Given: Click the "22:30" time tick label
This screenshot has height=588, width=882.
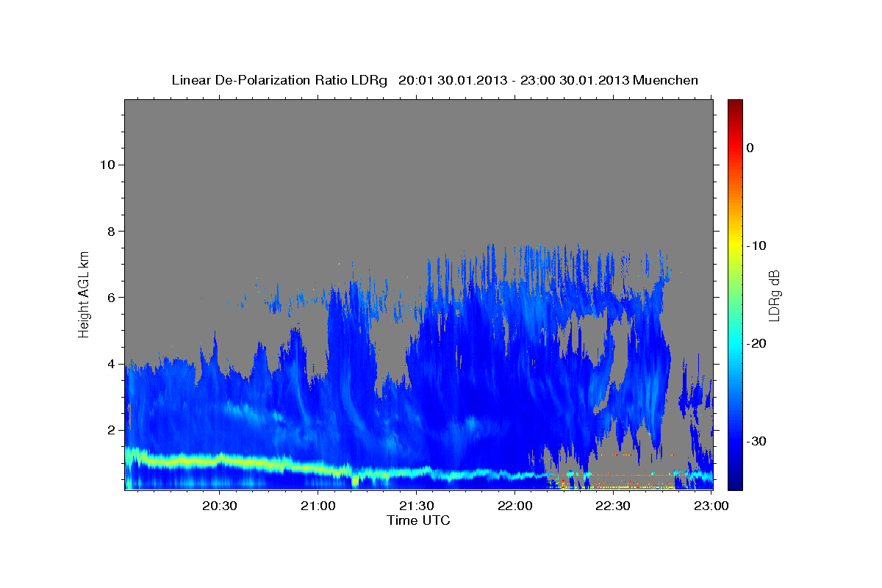Looking at the screenshot, I should pyautogui.click(x=613, y=506).
